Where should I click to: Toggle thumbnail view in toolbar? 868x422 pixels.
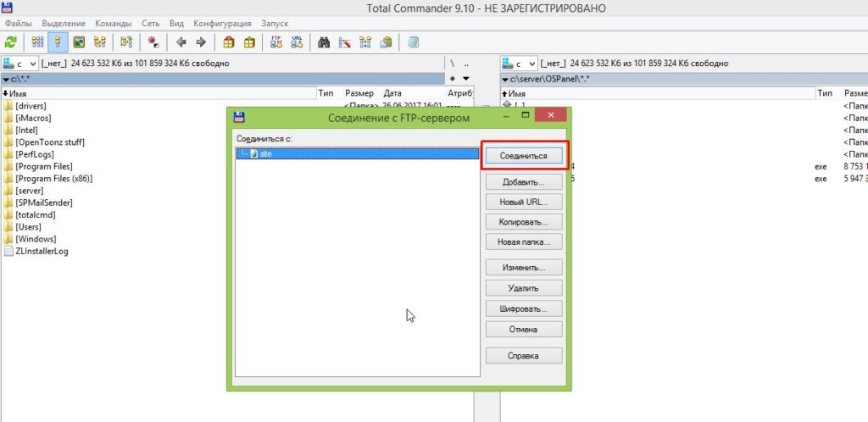79,41
